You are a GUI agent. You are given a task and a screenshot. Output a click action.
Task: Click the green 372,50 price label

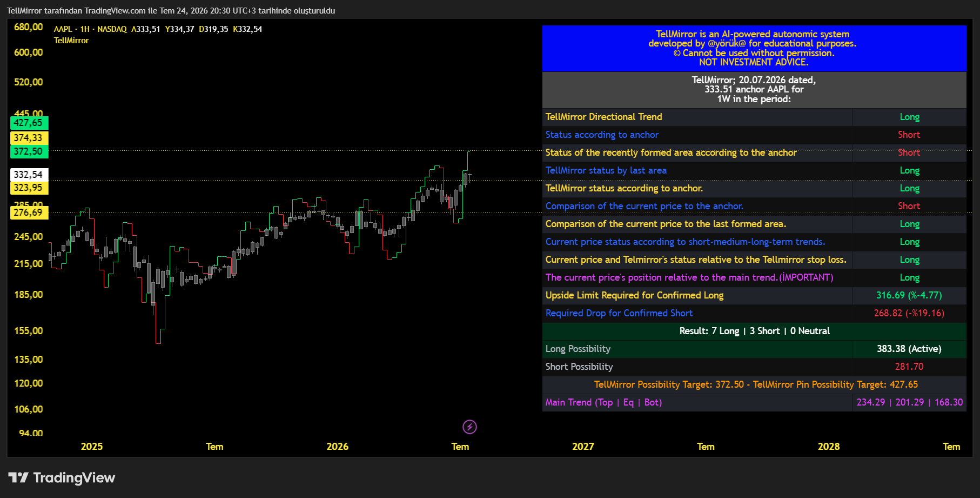click(x=29, y=151)
